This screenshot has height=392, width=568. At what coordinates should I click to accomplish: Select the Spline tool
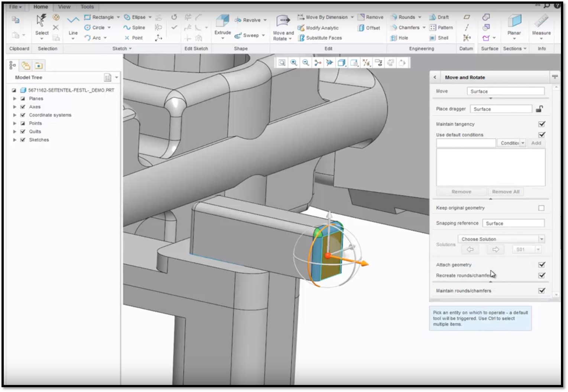tap(134, 27)
